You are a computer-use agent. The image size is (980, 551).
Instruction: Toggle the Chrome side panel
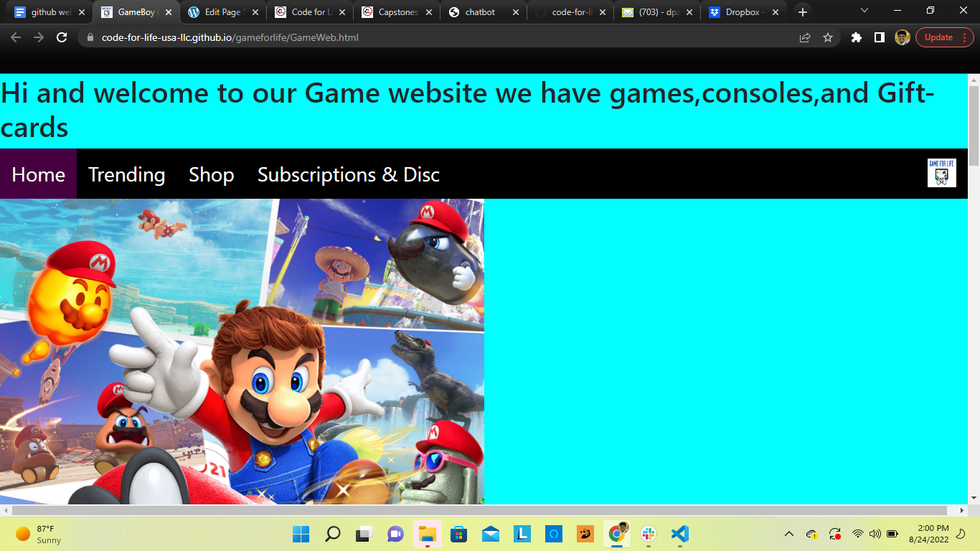[880, 37]
